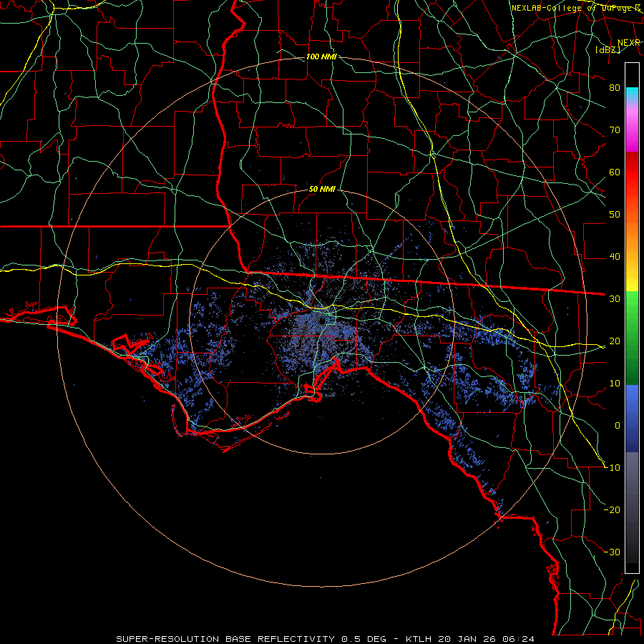
Task: Click the 80 dBZ scale value
Action: coord(615,88)
